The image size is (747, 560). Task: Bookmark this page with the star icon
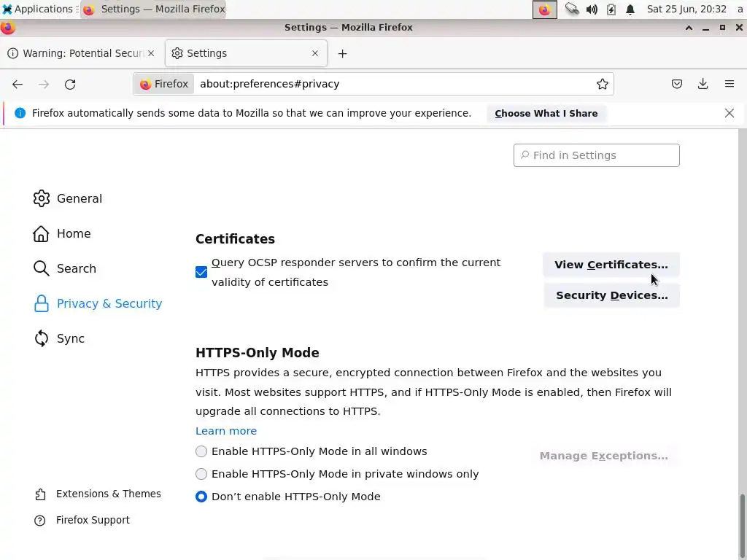(603, 84)
